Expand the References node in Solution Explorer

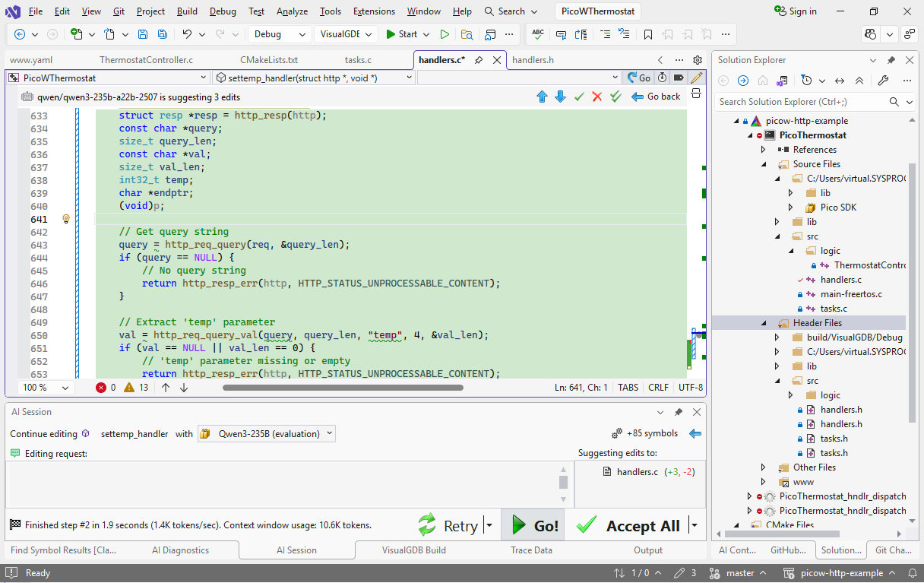click(x=764, y=150)
